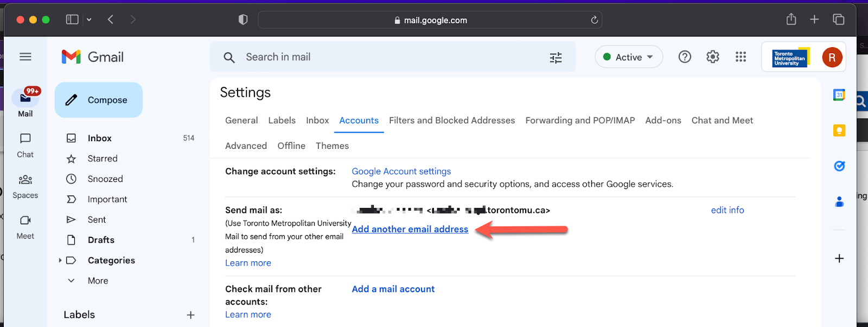Switch to the Forwarding and POP/IMAP tab
Viewport: 868px width, 327px height.
coord(579,121)
